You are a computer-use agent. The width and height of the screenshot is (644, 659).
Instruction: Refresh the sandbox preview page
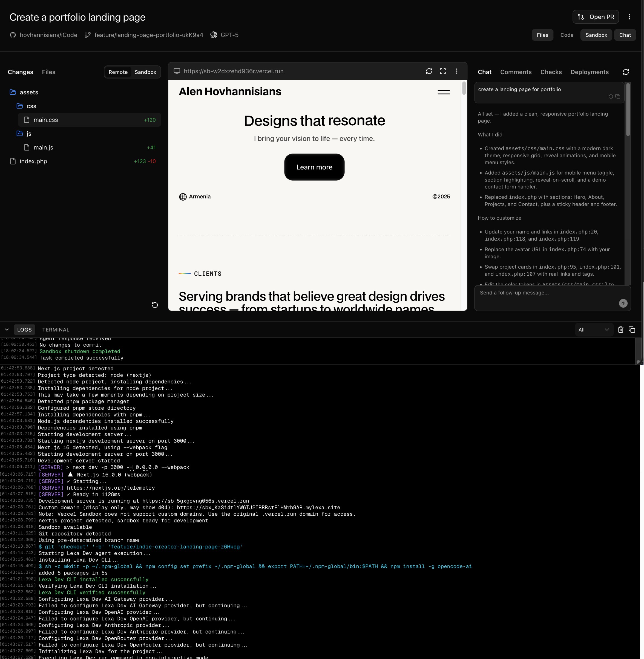(x=429, y=71)
